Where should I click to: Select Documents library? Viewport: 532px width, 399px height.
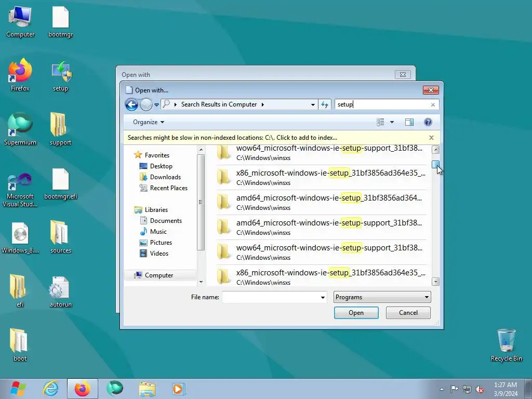point(166,220)
